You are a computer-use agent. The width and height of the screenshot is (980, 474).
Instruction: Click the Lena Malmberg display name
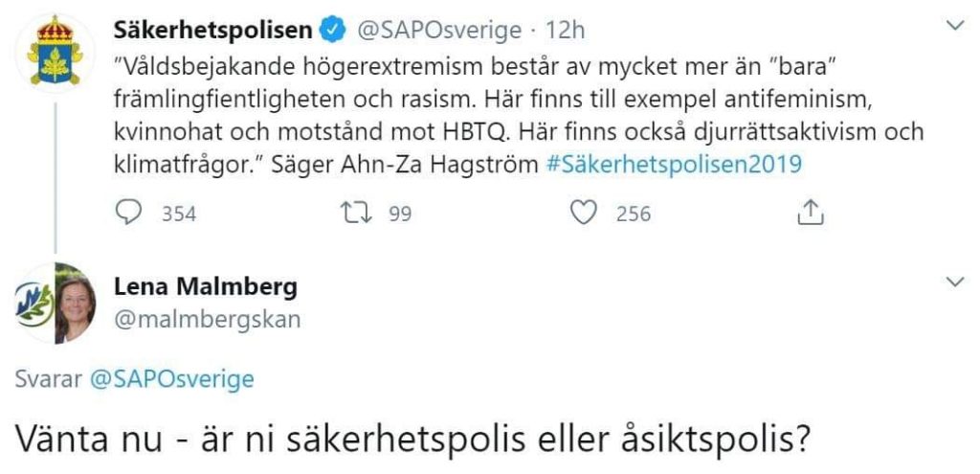coord(206,285)
